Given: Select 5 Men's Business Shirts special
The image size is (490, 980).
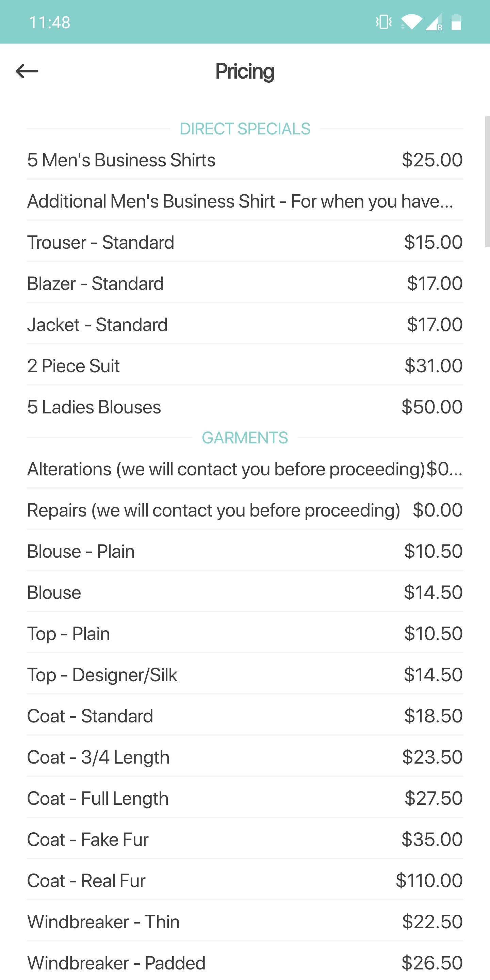Looking at the screenshot, I should click(245, 160).
